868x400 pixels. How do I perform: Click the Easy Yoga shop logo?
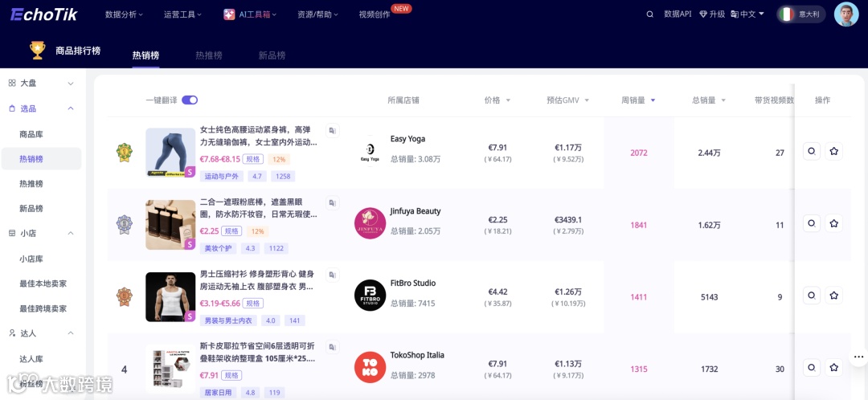point(370,151)
